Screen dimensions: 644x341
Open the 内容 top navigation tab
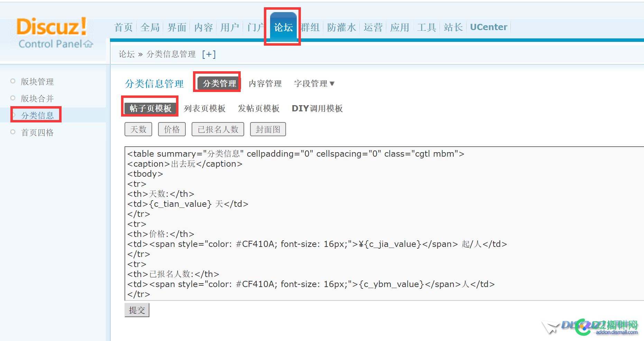tap(203, 27)
